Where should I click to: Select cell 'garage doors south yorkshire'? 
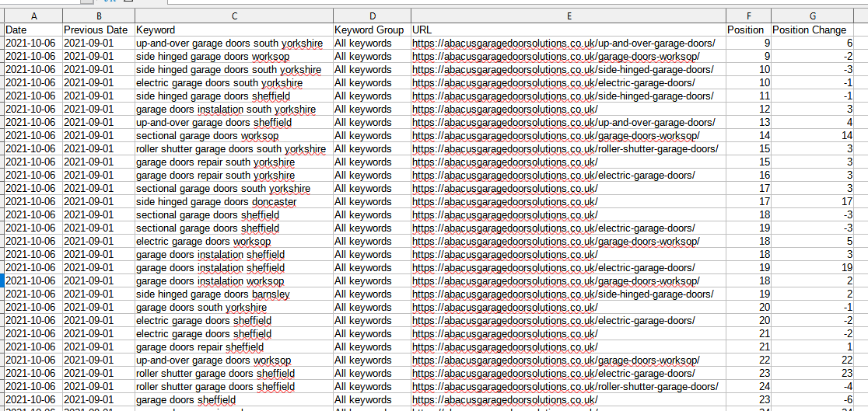point(234,308)
